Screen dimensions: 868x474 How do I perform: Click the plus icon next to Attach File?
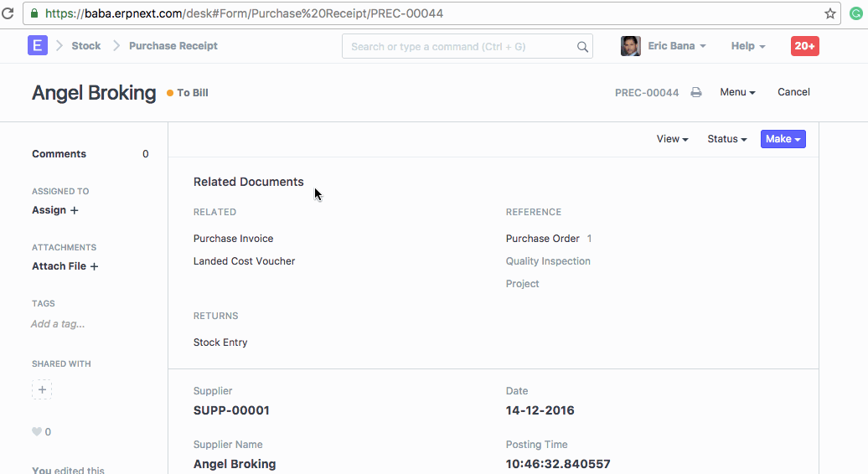tap(94, 266)
